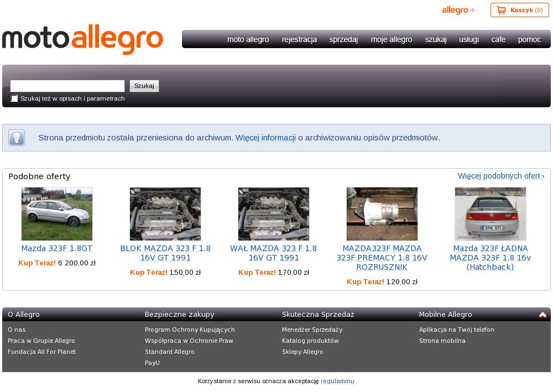Click the 'O Allegro' footer heading
This screenshot has width=553, height=392.
(x=24, y=315)
